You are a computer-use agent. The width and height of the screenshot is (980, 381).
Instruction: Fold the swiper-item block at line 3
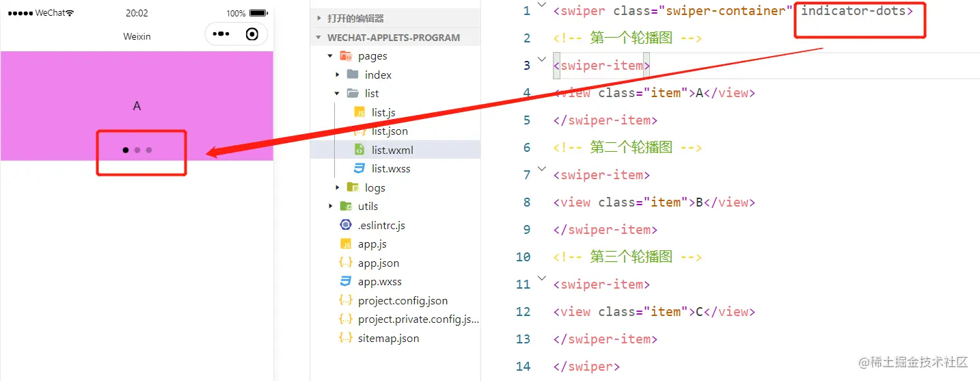[x=542, y=60]
